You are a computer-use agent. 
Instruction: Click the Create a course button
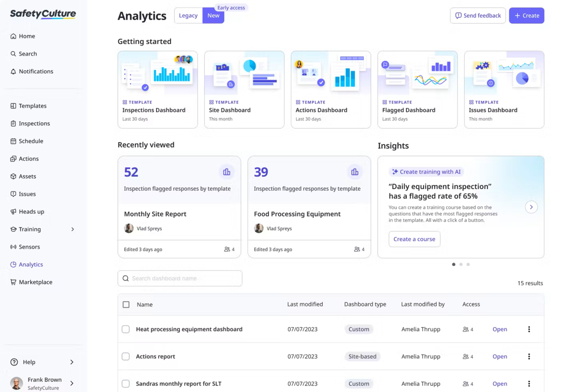tap(414, 239)
